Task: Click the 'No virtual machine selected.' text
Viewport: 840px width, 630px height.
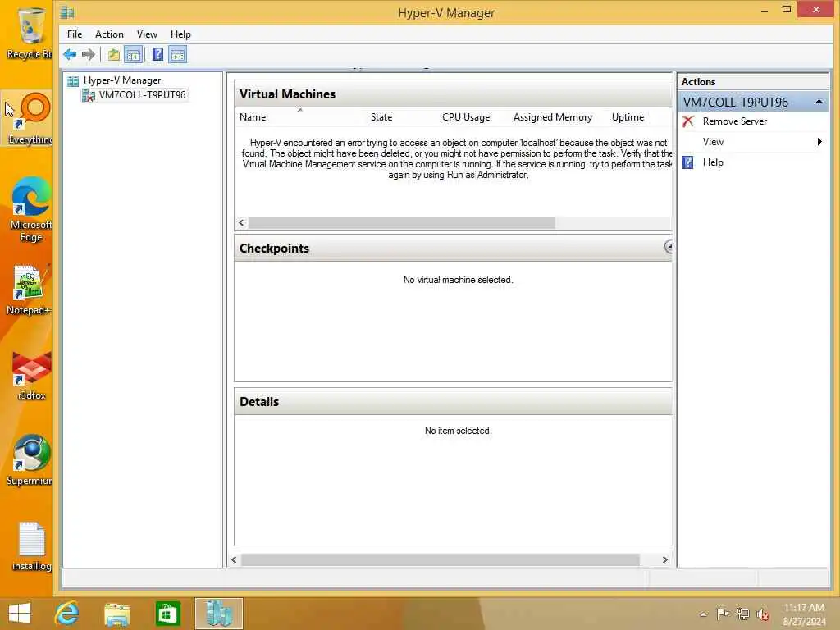Action: click(x=458, y=280)
